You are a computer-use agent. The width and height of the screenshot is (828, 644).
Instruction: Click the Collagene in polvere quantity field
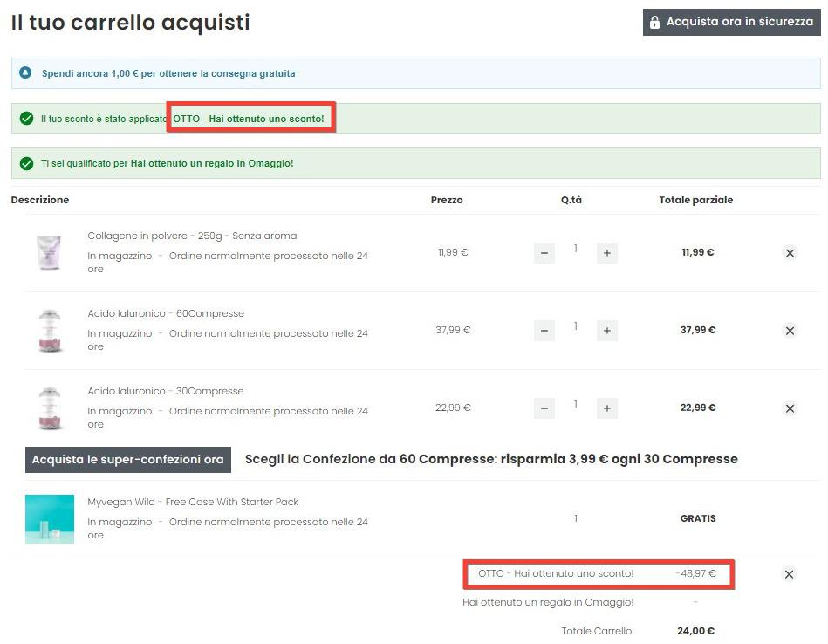(575, 250)
